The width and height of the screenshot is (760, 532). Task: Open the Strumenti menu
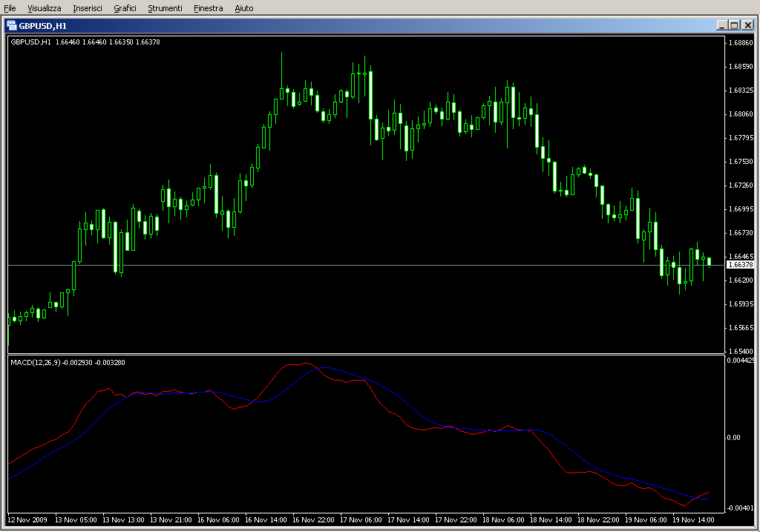165,8
